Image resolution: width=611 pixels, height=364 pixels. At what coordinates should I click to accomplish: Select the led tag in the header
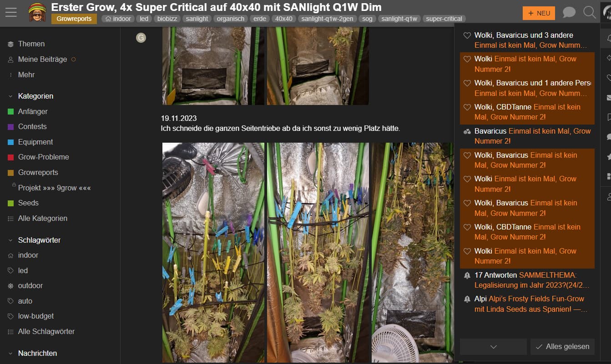pyautogui.click(x=144, y=19)
